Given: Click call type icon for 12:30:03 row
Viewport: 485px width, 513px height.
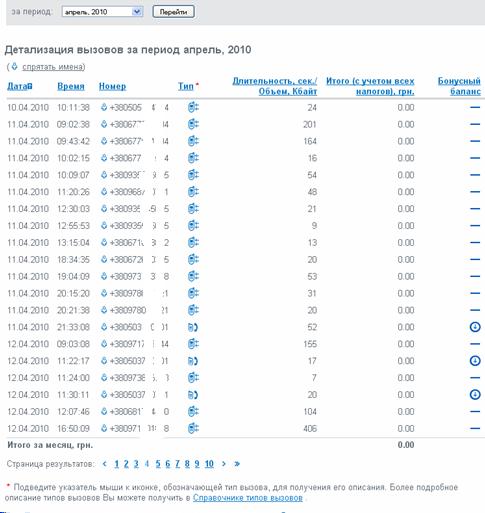Looking at the screenshot, I should click(193, 209).
